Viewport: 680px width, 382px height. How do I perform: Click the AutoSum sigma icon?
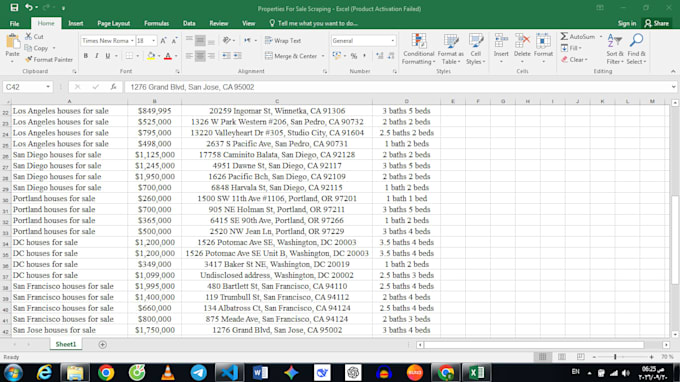tap(564, 36)
